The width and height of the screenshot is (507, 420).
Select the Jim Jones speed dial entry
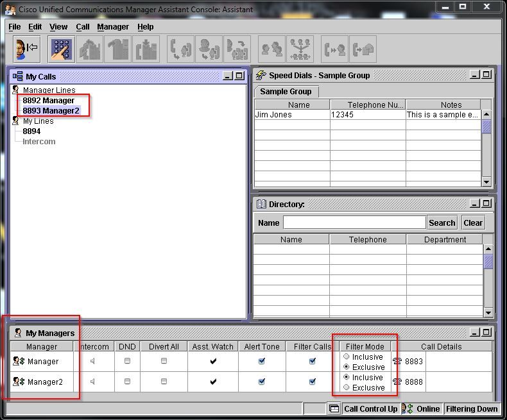pyautogui.click(x=368, y=115)
